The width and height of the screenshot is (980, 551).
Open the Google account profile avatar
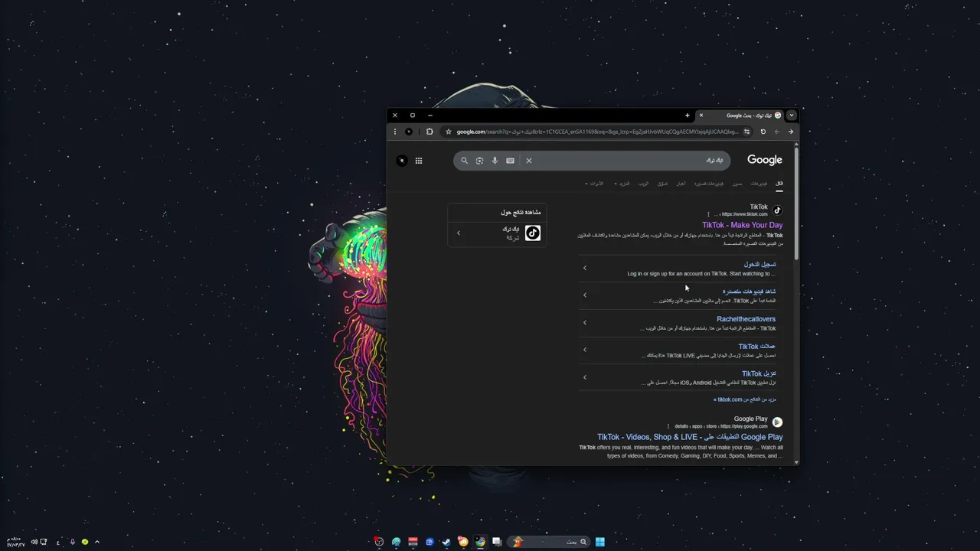point(402,161)
